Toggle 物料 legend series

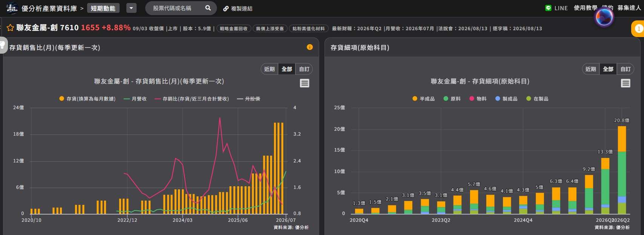pos(478,99)
